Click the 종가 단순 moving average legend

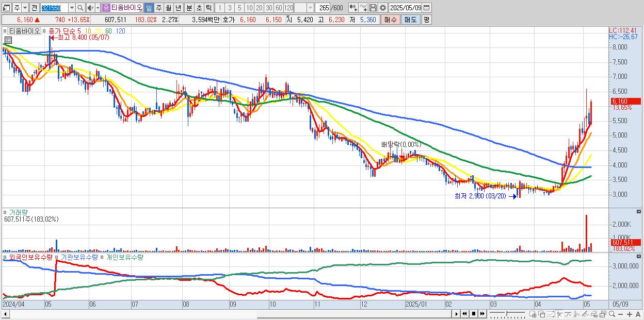[61, 31]
